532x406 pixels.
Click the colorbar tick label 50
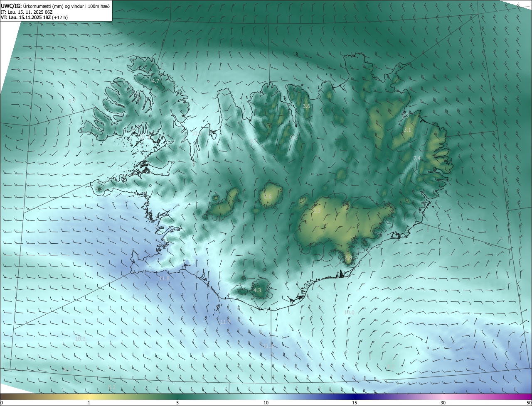(x=529, y=403)
